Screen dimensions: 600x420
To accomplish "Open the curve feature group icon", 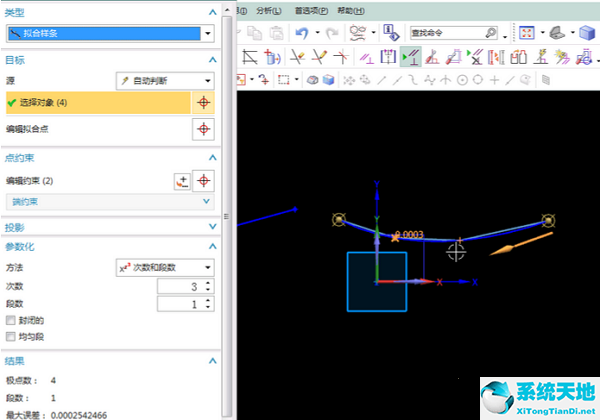I will pyautogui.click(x=358, y=33).
